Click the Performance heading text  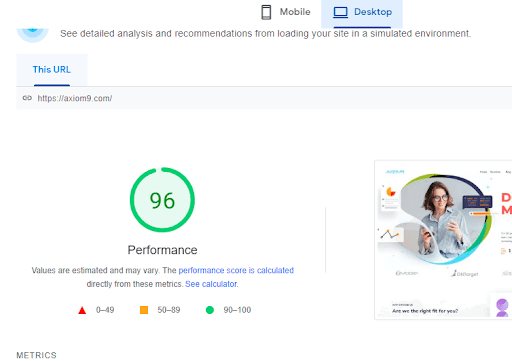tap(162, 250)
